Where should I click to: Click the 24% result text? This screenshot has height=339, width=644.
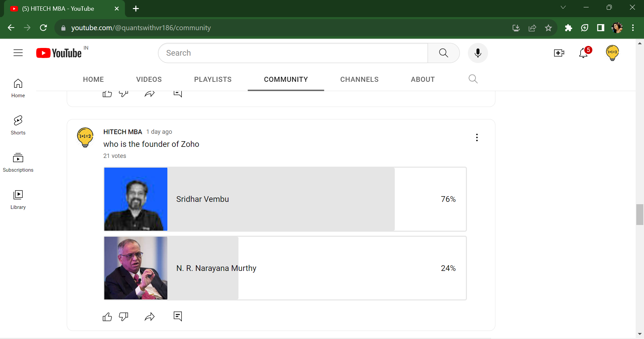[x=448, y=268]
